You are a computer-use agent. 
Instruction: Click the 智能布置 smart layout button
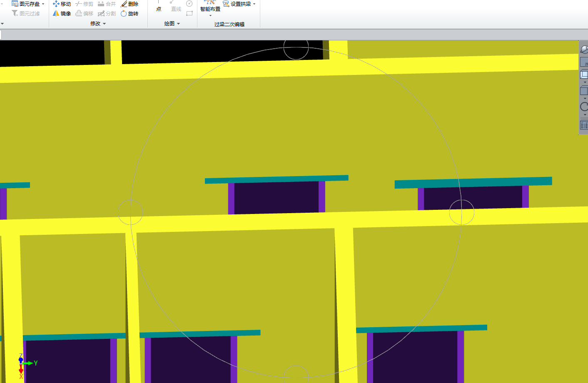[x=210, y=6]
